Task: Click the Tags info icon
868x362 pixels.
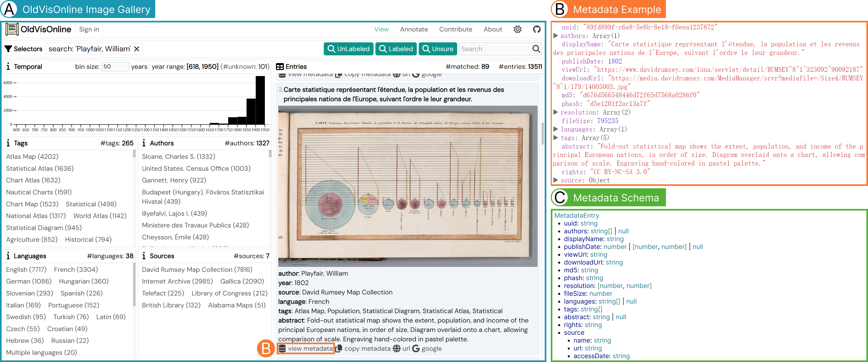Action: pos(8,143)
